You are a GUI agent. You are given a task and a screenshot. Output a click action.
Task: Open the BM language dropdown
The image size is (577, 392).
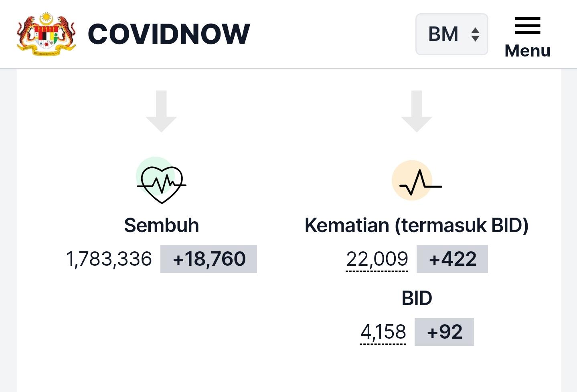[451, 34]
